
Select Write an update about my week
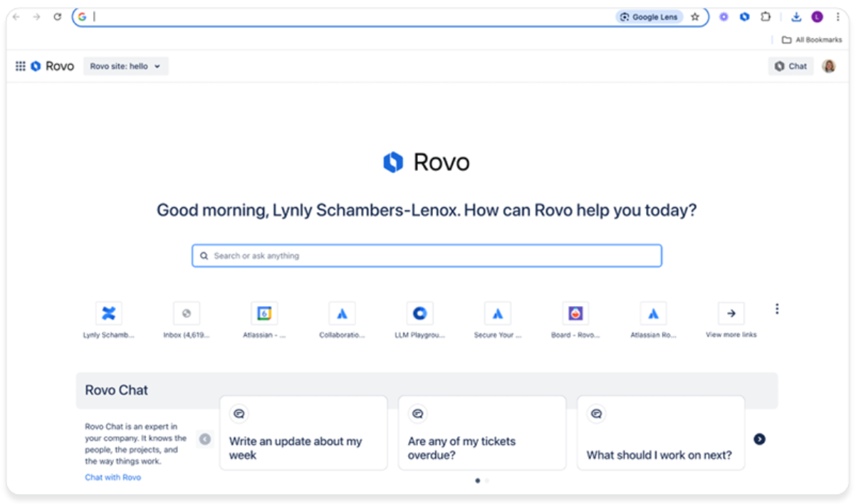[303, 434]
